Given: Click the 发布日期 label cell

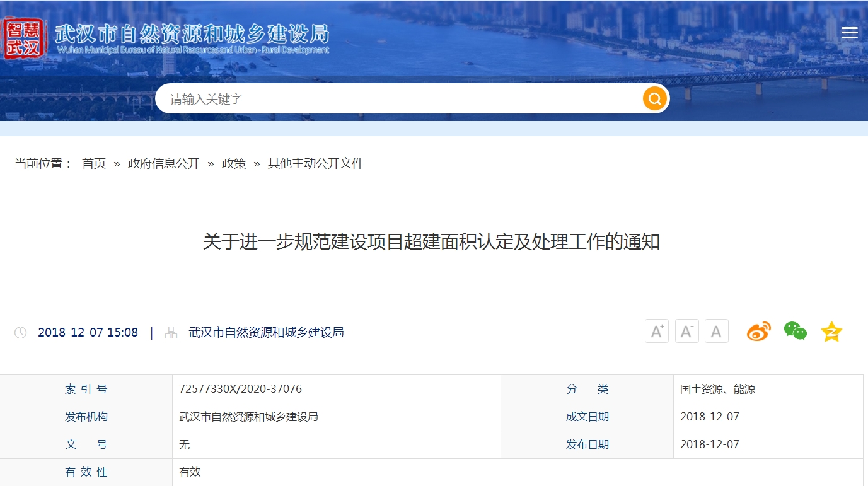Looking at the screenshot, I should pyautogui.click(x=587, y=444).
